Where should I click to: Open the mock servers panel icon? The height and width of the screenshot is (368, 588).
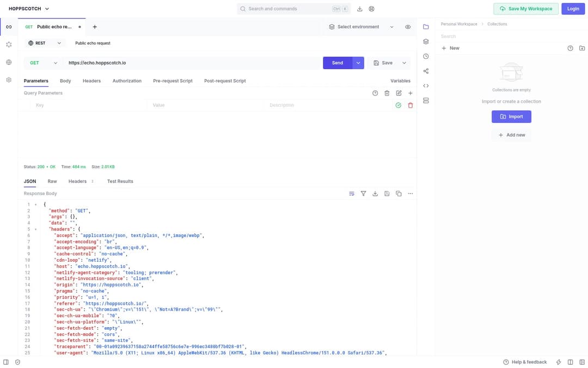(x=426, y=101)
